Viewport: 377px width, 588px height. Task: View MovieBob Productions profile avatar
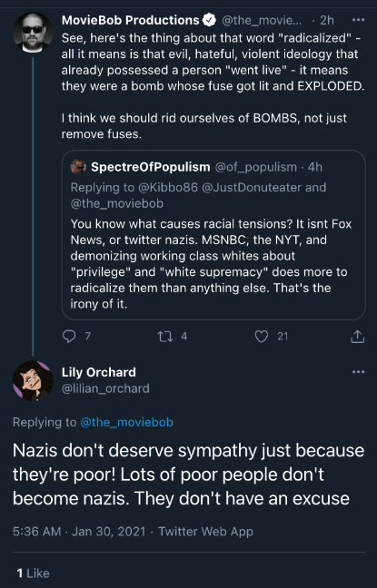coord(33,33)
